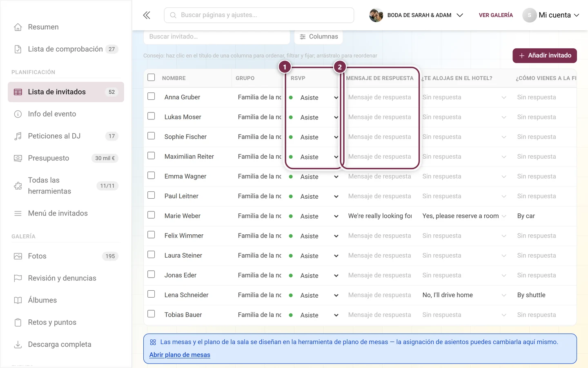Viewport: 588px width, 368px height.
Task: Open RSVP dropdown for Paul Leitner
Action: pos(314,196)
